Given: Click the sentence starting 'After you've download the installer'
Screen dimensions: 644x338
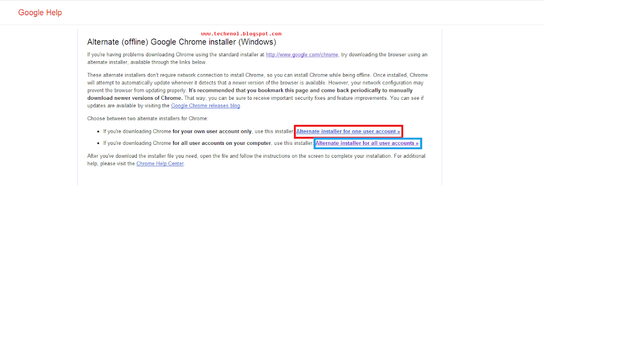Looking at the screenshot, I should click(257, 160).
